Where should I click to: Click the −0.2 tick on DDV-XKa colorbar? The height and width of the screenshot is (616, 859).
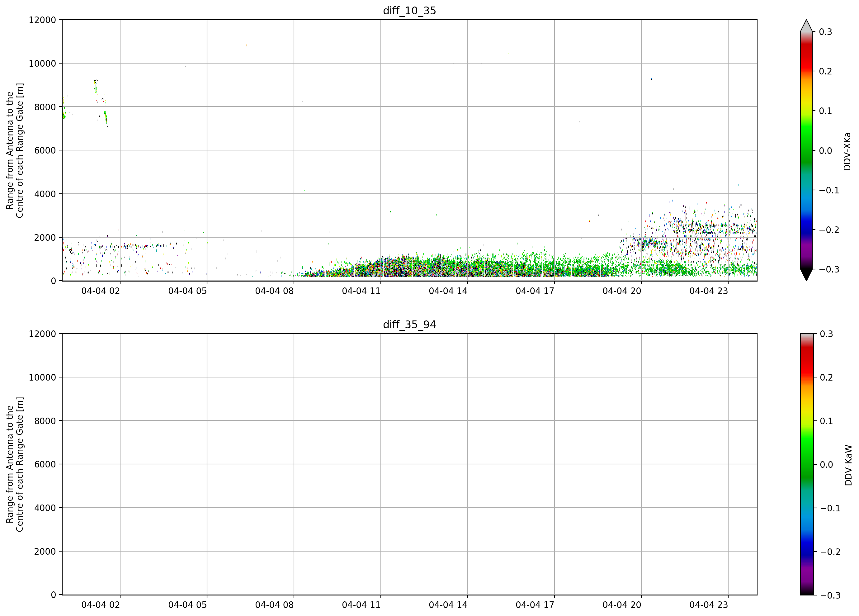point(829,230)
